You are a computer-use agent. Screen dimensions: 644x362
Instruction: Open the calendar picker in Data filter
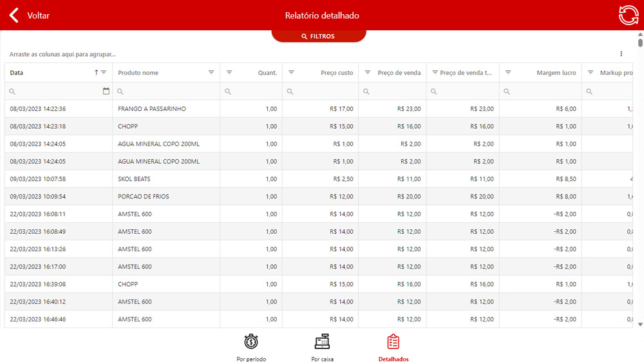point(106,91)
